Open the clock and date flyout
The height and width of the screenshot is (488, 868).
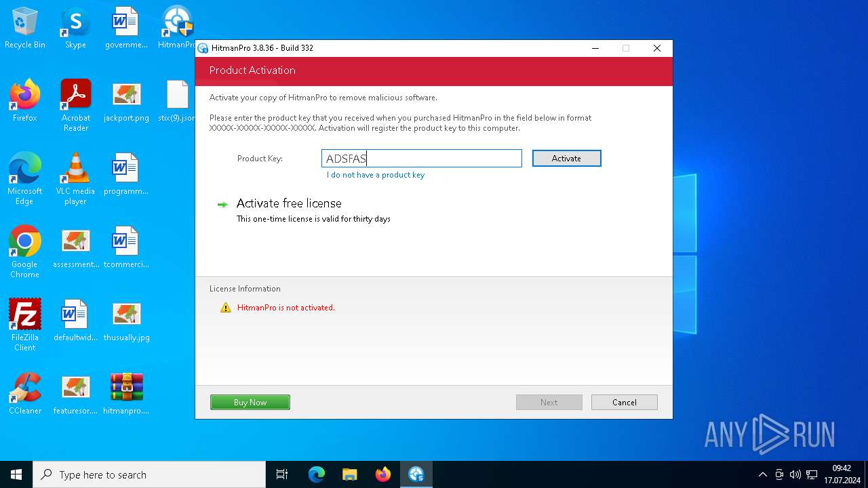[842, 474]
